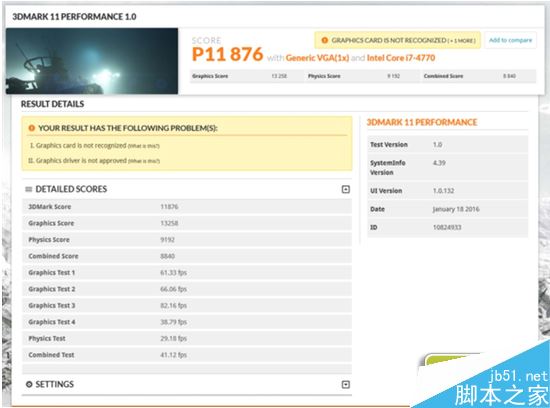550x408 pixels.
Task: Select the Graphics Score row in detailed scores
Action: point(187,223)
